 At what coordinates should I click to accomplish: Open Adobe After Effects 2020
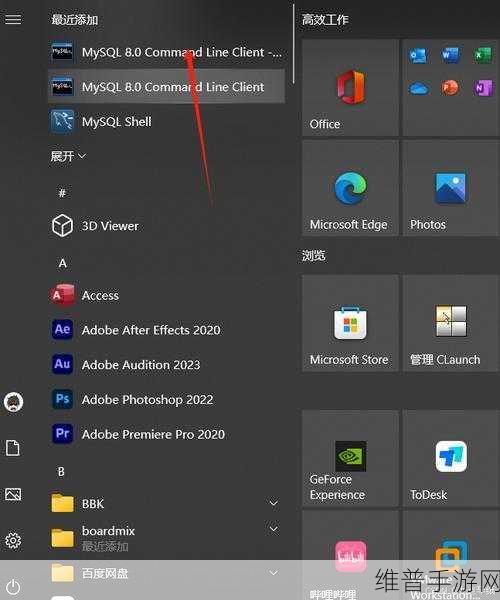pyautogui.click(x=166, y=330)
